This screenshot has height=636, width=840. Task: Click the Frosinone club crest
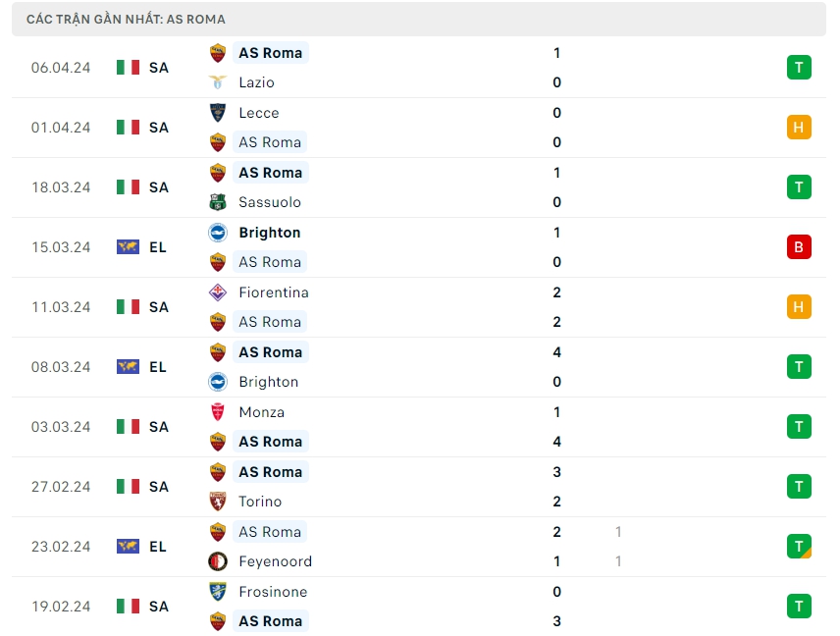pos(218,592)
